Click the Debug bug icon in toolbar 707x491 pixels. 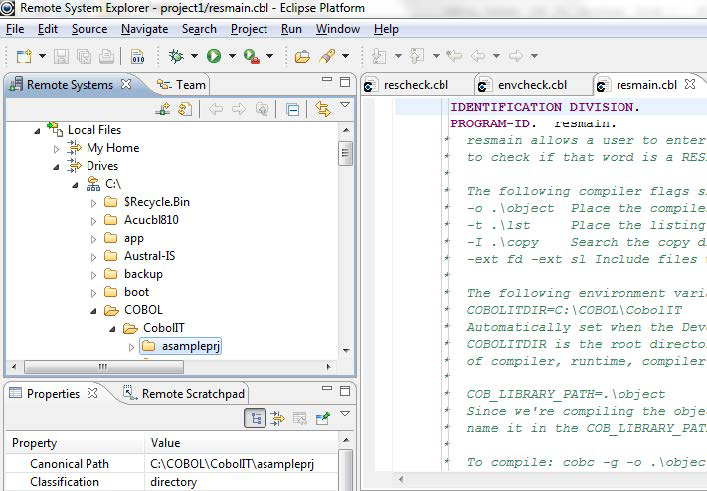pyautogui.click(x=175, y=56)
